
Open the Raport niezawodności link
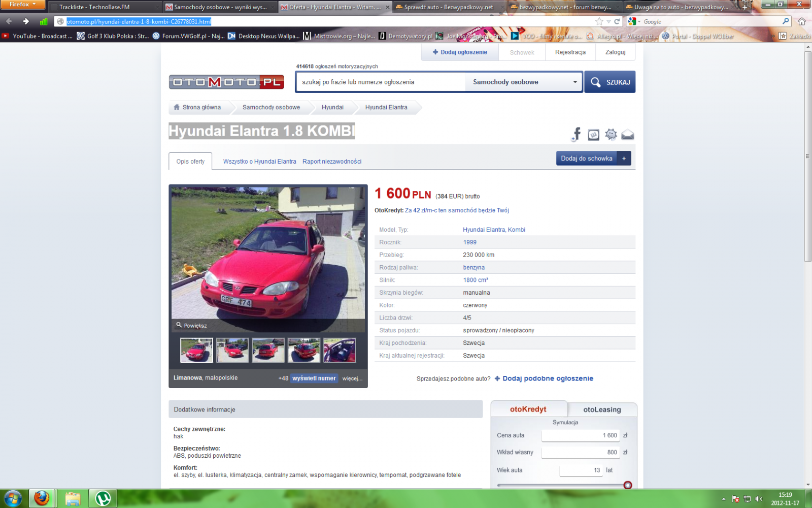click(332, 162)
